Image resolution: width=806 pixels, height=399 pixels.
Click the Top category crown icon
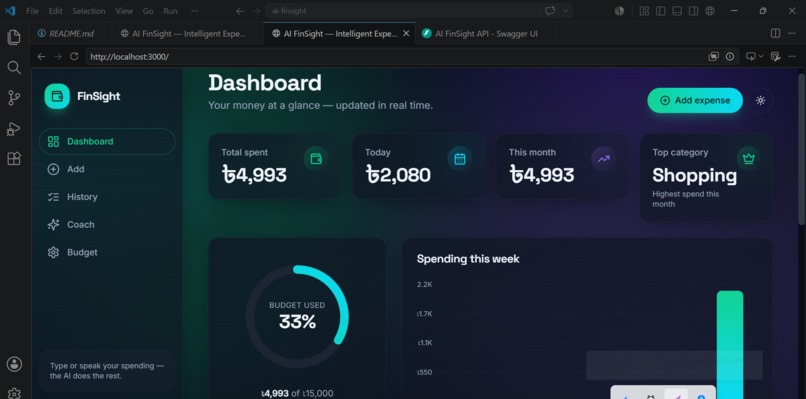(x=748, y=159)
